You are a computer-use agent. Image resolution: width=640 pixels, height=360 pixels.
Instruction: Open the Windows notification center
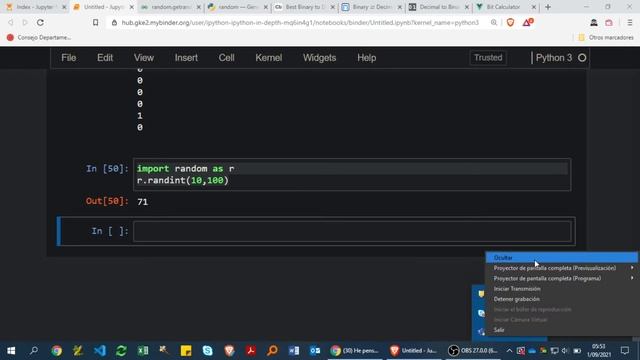tap(625, 351)
